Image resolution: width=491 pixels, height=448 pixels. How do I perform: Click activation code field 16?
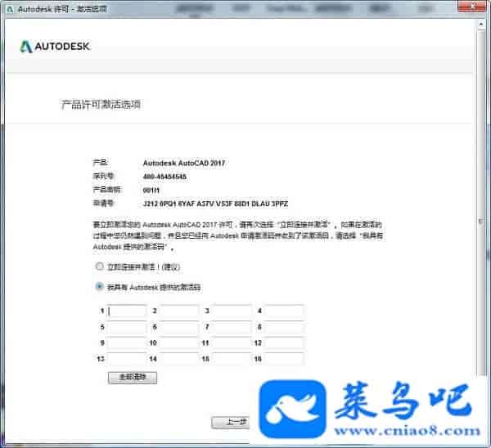tap(284, 359)
